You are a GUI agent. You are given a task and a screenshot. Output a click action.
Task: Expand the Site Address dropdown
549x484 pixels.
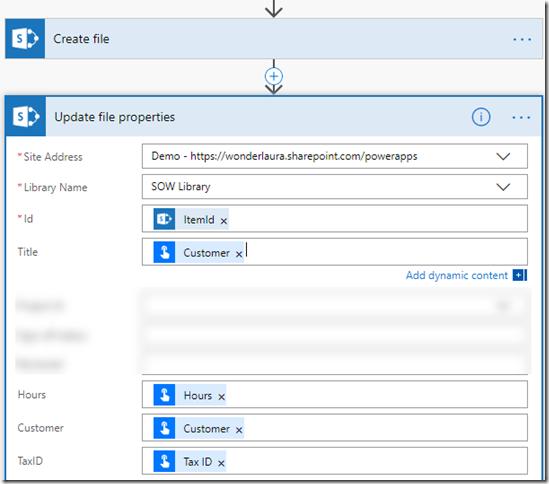pos(503,156)
